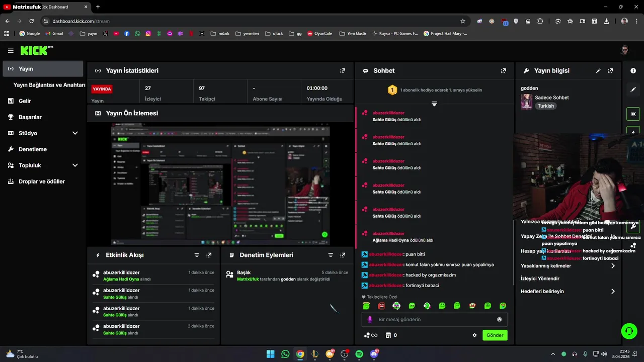Click the pencil icon in the right rail
The image size is (644, 362).
pos(633,89)
